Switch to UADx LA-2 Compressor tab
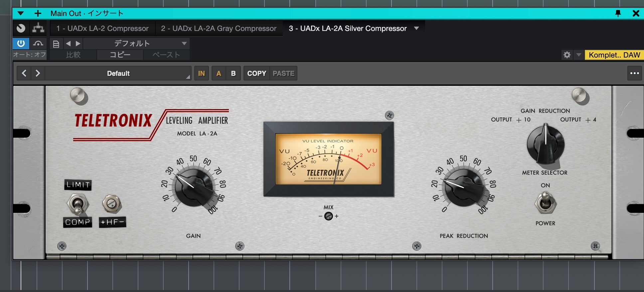The width and height of the screenshot is (644, 292). 102,29
